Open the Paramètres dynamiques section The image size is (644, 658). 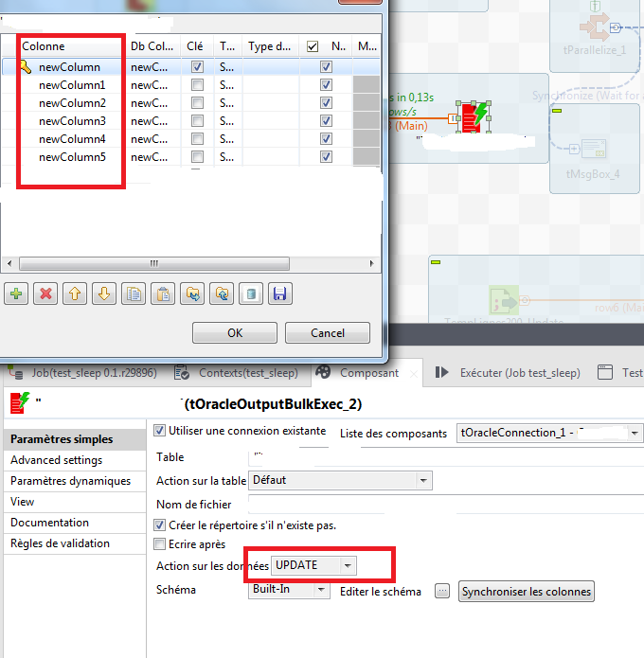[75, 481]
